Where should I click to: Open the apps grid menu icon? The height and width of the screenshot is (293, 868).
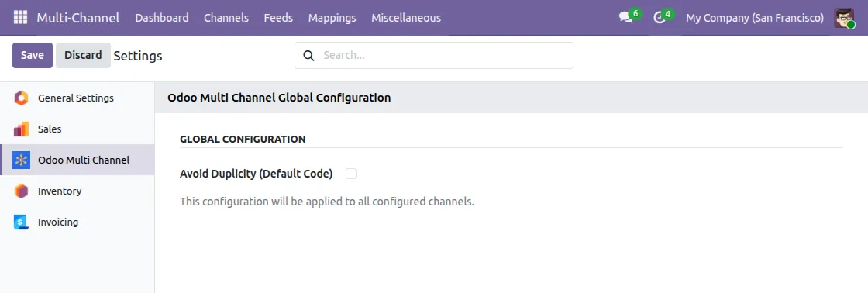coord(20,18)
